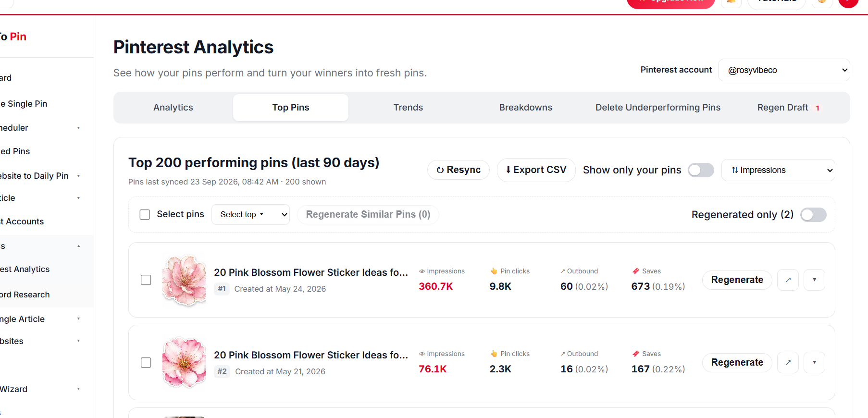This screenshot has height=418, width=868.
Task: Open external link icon for pin #2
Action: (788, 363)
